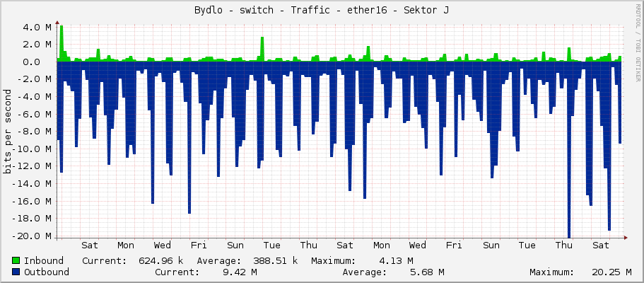The width and height of the screenshot is (644, 283).
Task: Click the green Inbound legend swatch
Action: [16, 260]
